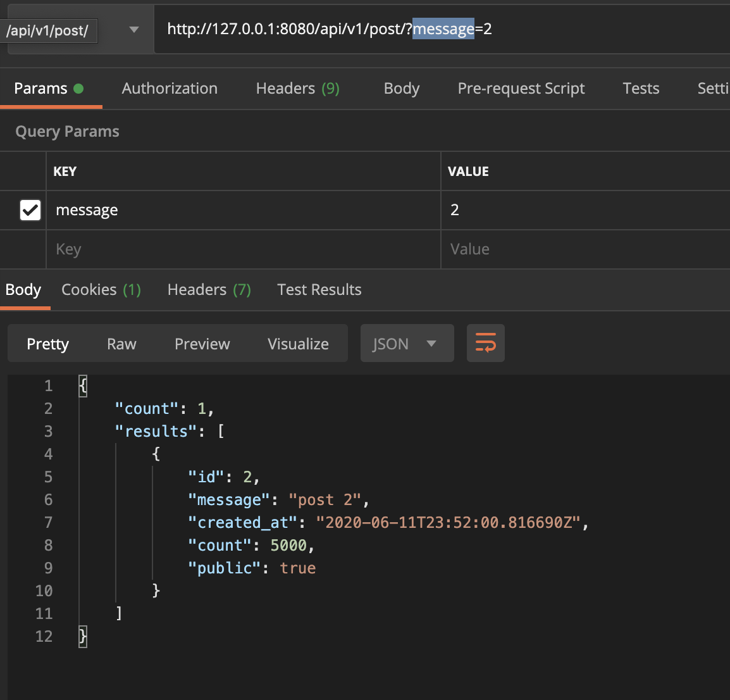The image size is (730, 700).
Task: Click the request URL input field
Action: coord(442,29)
